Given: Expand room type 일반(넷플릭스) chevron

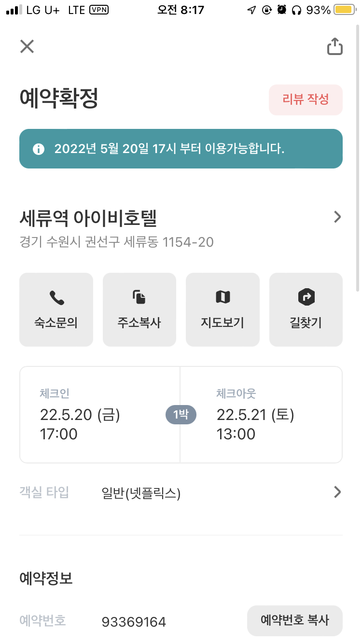Looking at the screenshot, I should tap(337, 492).
